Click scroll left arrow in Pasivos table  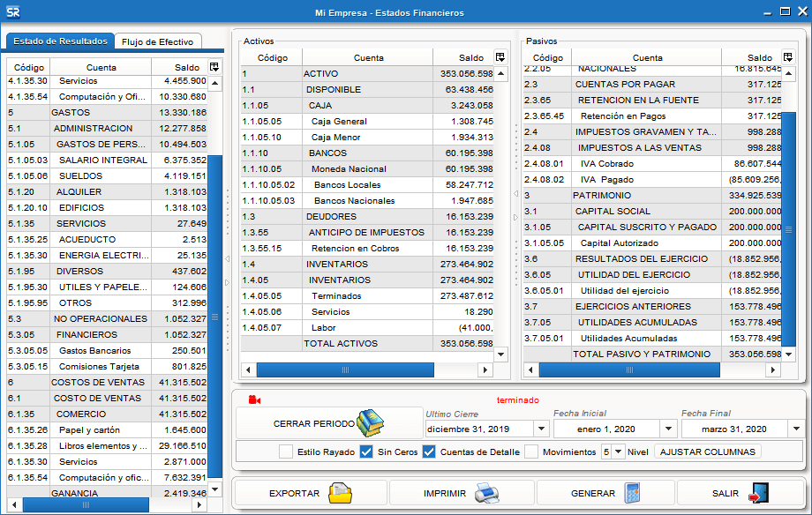[530, 369]
